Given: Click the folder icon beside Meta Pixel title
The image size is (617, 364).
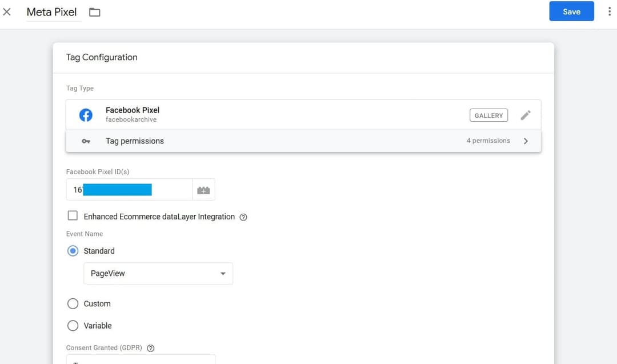Looking at the screenshot, I should point(94,11).
